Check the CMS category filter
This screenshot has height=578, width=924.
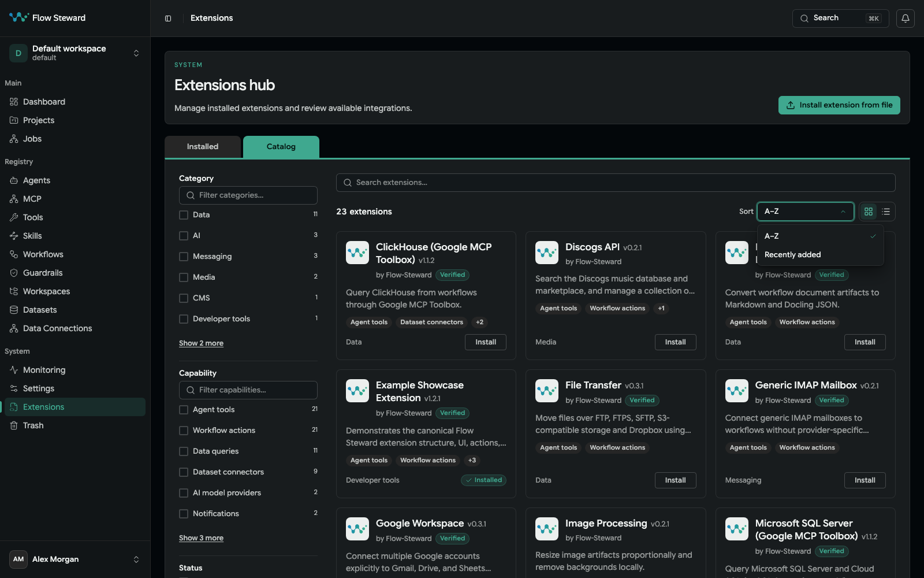coord(184,298)
